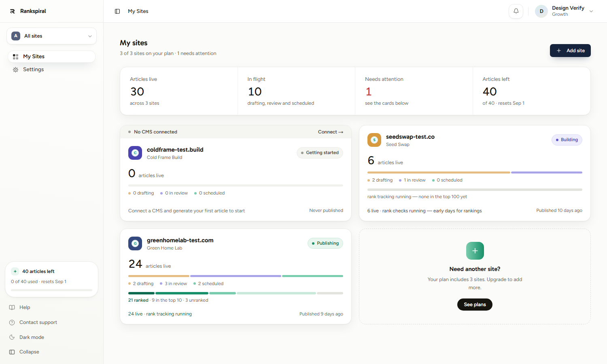The image size is (607, 364).
Task: Click 'No CMS connected' label
Action: coord(155,132)
